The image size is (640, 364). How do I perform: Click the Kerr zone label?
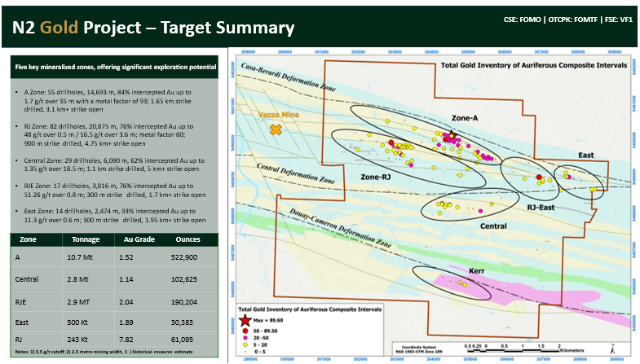click(455, 268)
